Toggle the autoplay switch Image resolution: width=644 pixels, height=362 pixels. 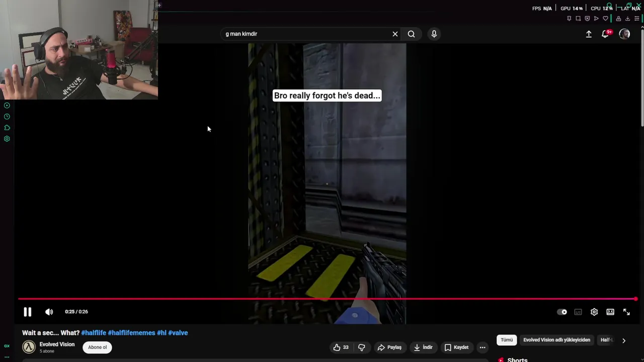562,312
